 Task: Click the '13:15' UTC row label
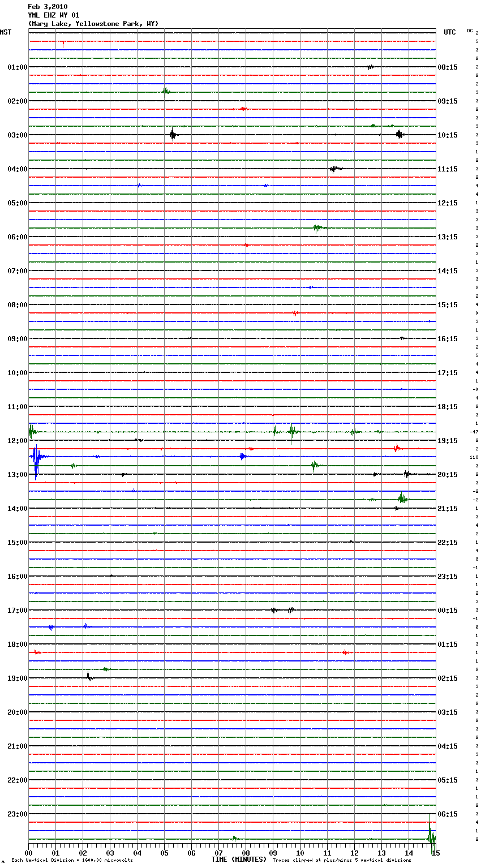pyautogui.click(x=448, y=237)
